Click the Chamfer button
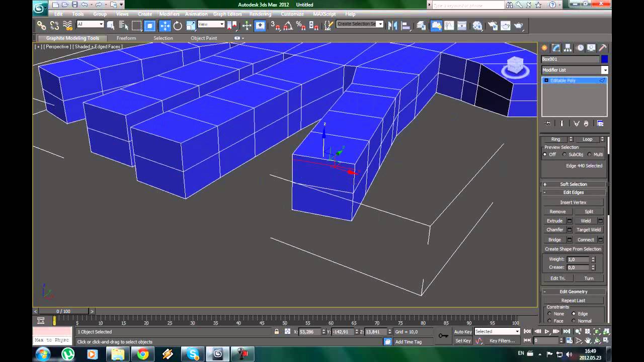Viewport: 644px width, 362px height. coord(555,230)
